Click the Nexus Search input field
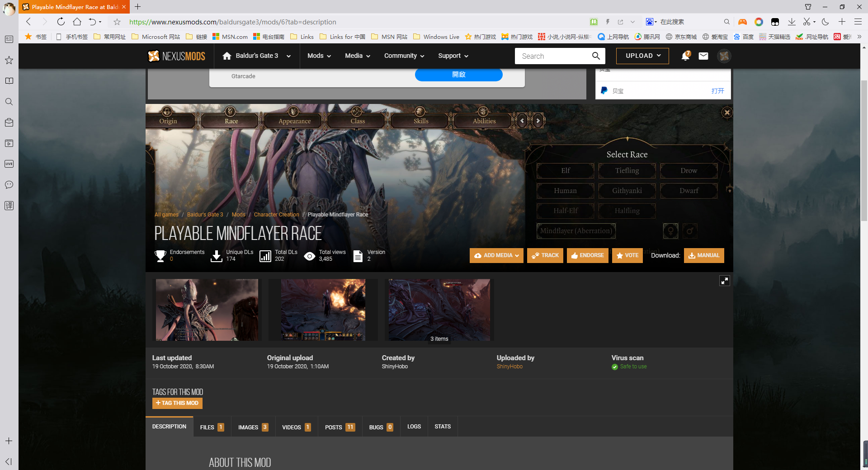The height and width of the screenshot is (470, 868). click(552, 56)
